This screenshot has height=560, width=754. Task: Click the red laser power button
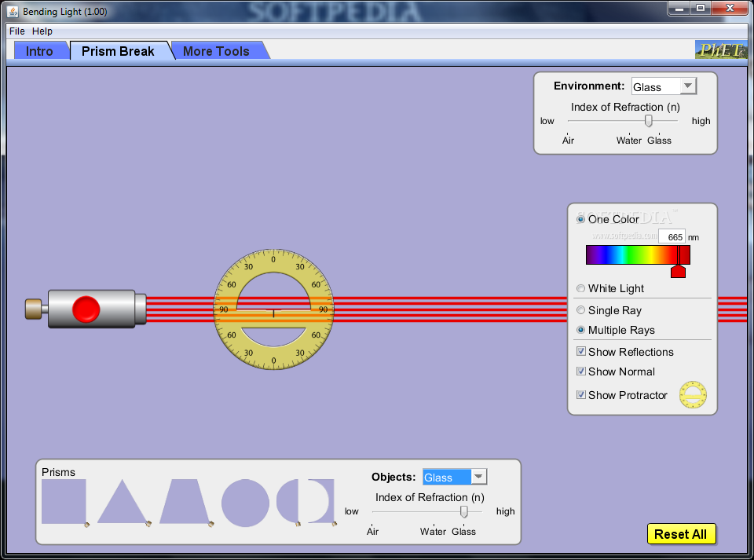pyautogui.click(x=86, y=309)
